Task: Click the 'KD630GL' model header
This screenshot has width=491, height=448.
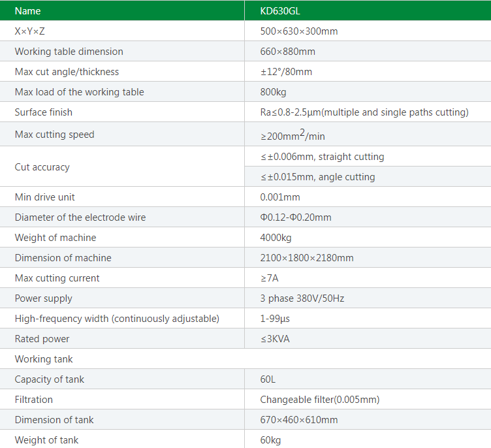Action: 280,11
